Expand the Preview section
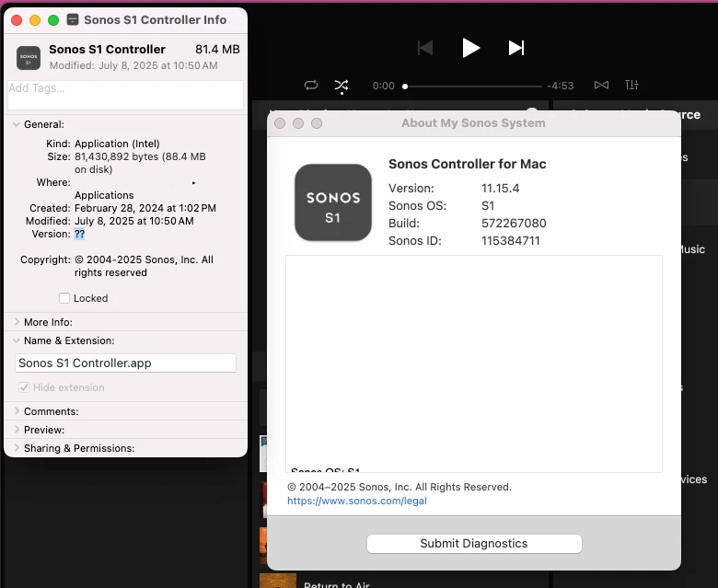Image resolution: width=718 pixels, height=588 pixels. (17, 429)
